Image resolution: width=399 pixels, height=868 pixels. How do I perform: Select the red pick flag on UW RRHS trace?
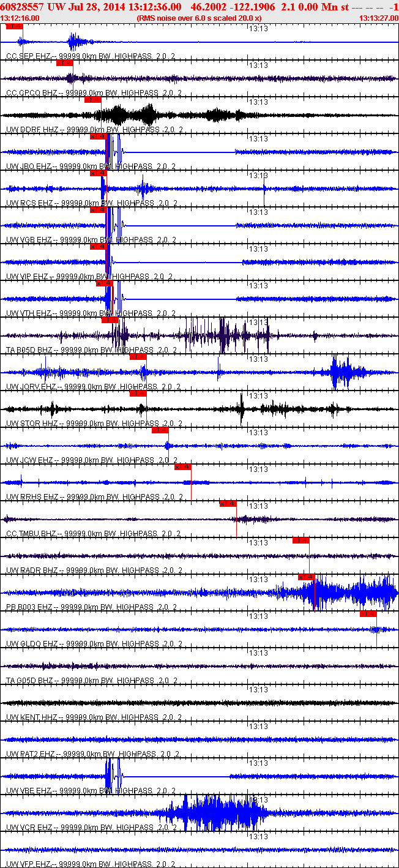[x=183, y=467]
